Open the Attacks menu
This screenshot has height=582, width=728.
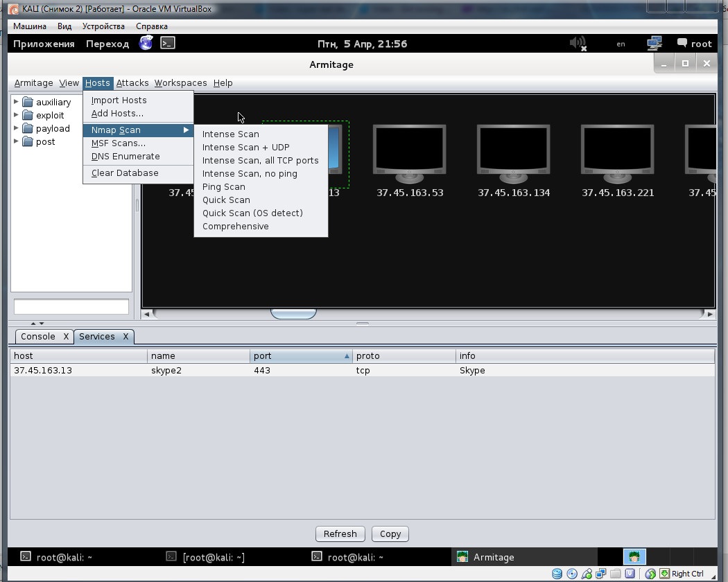pyautogui.click(x=132, y=83)
